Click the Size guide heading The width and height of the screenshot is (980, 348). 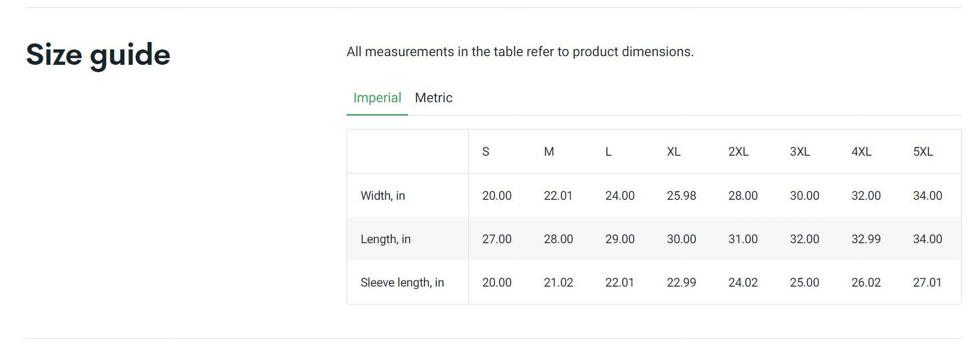[98, 55]
